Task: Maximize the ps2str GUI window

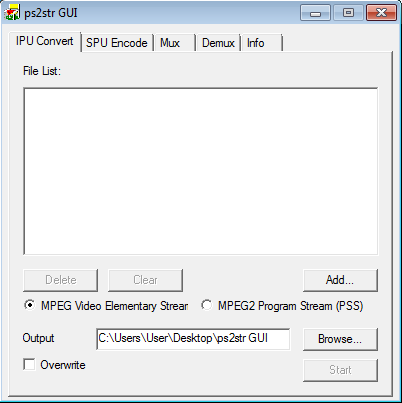Action: (x=348, y=13)
